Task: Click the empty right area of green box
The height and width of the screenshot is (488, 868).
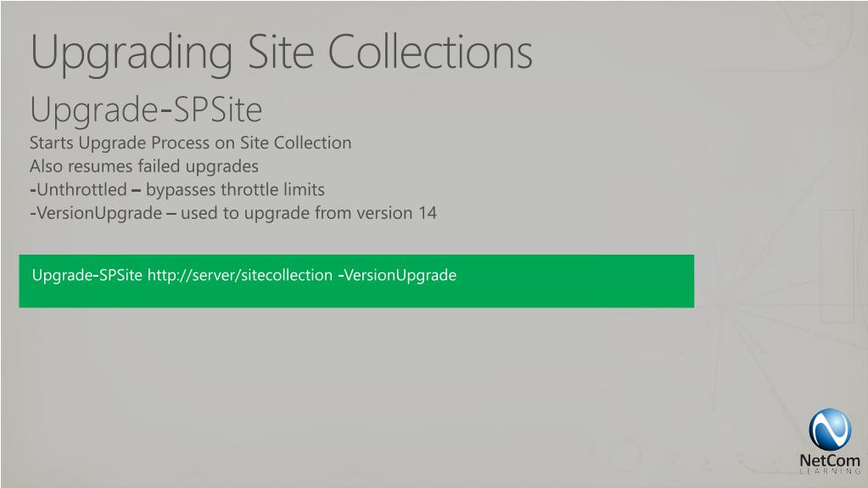Action: click(x=576, y=281)
